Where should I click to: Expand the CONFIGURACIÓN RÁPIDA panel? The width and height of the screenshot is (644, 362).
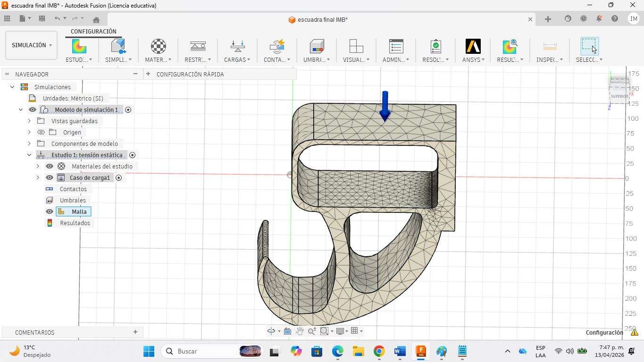click(148, 74)
